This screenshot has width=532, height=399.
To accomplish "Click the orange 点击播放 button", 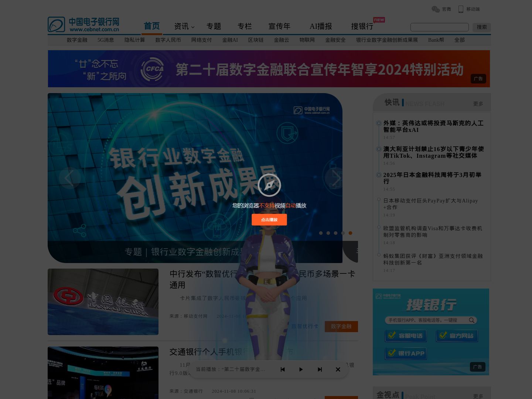I will [x=269, y=219].
